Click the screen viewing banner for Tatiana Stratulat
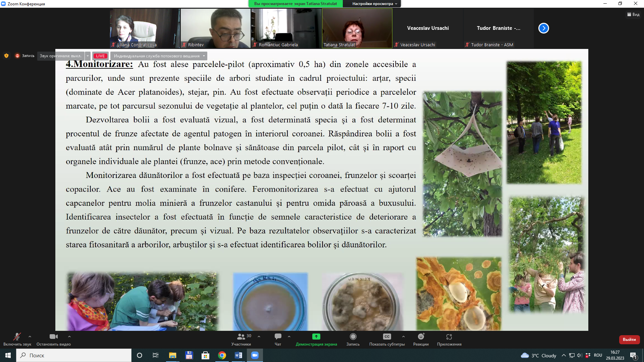This screenshot has height=362, width=644. tap(296, 4)
